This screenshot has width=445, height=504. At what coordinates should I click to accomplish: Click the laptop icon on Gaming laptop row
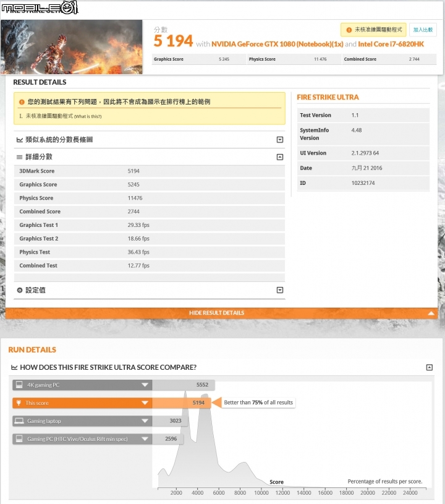coord(19,421)
